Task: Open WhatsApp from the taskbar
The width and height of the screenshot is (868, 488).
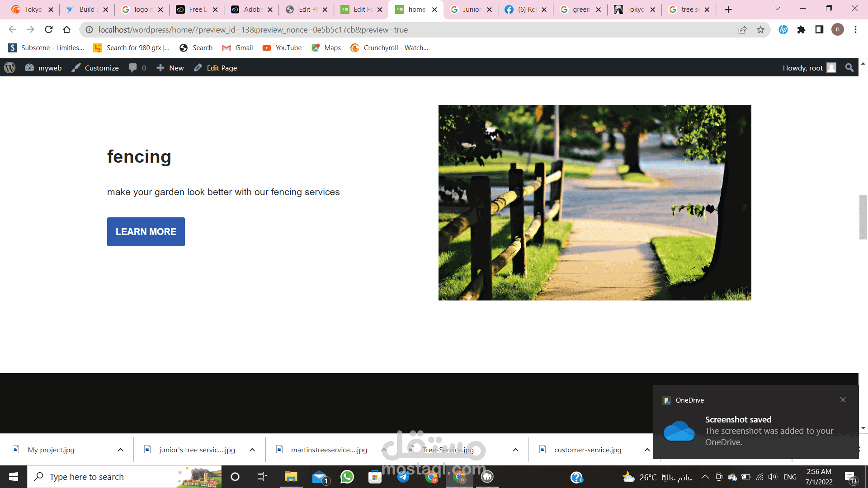Action: click(x=347, y=477)
